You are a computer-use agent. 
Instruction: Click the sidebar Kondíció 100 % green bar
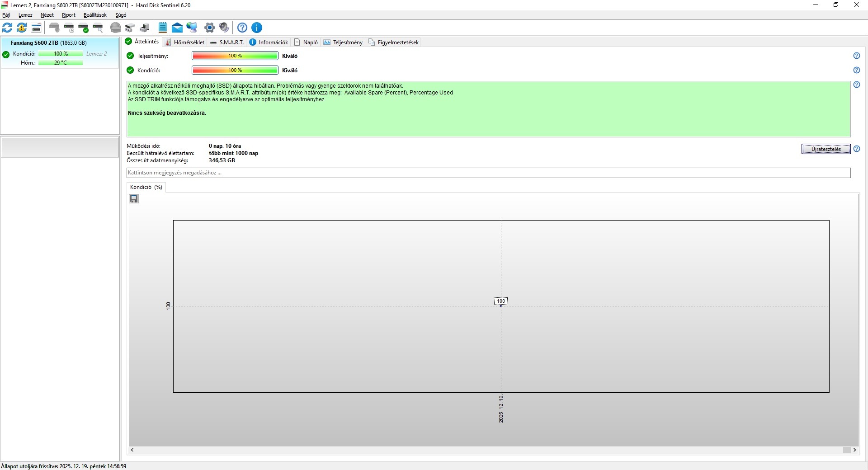61,54
